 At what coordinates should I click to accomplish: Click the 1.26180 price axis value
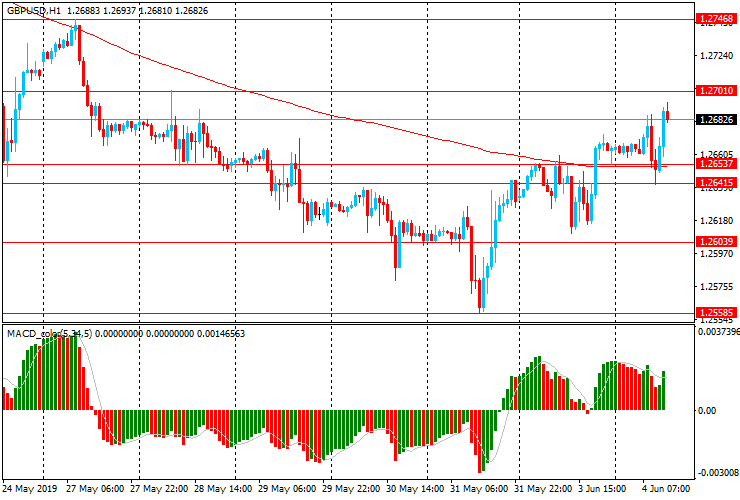[x=716, y=220]
